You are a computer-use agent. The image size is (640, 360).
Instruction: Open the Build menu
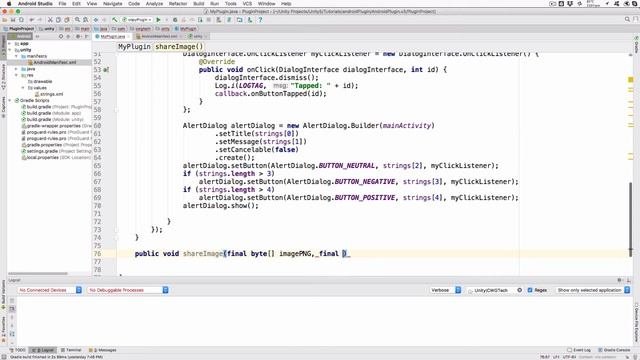tap(199, 3)
